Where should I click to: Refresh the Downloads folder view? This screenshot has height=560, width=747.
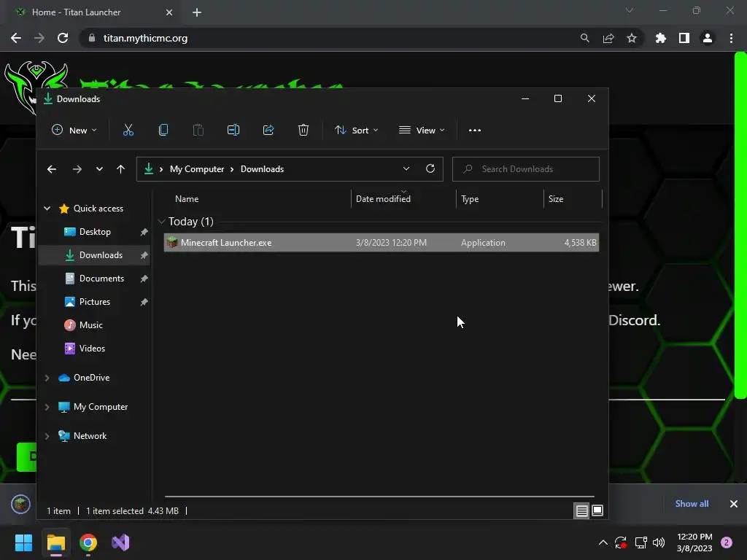click(x=430, y=168)
